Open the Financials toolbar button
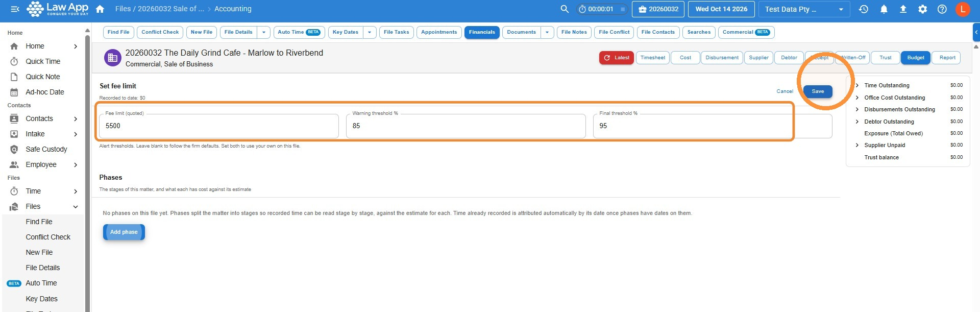The width and height of the screenshot is (980, 312). click(482, 32)
